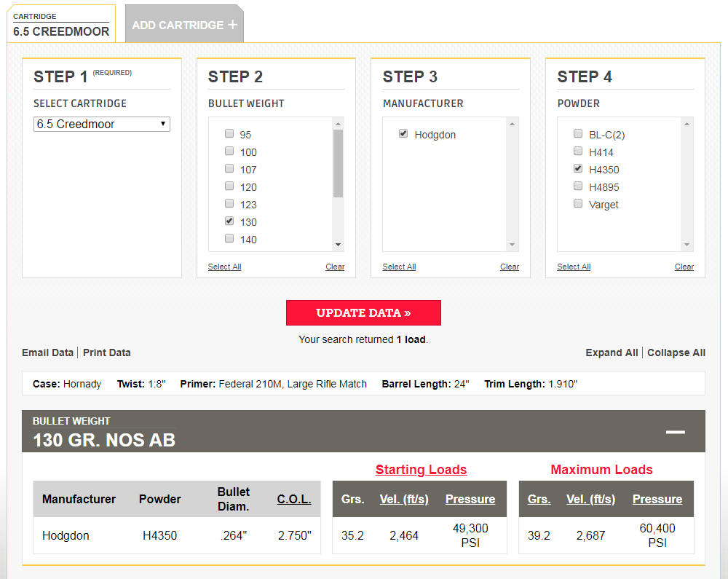This screenshot has height=579, width=728.
Task: Uncheck the Hodgdon manufacturer checkbox
Action: point(403,134)
